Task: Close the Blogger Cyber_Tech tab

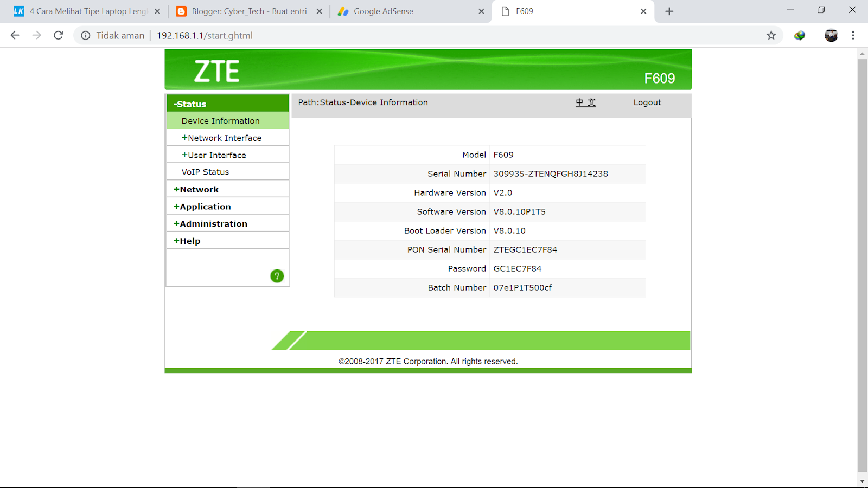Action: 320,11
